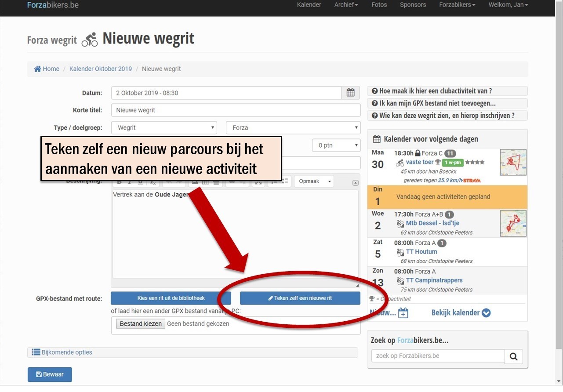Open the Forzabikers navigation menu
The width and height of the screenshot is (563, 392).
click(457, 5)
